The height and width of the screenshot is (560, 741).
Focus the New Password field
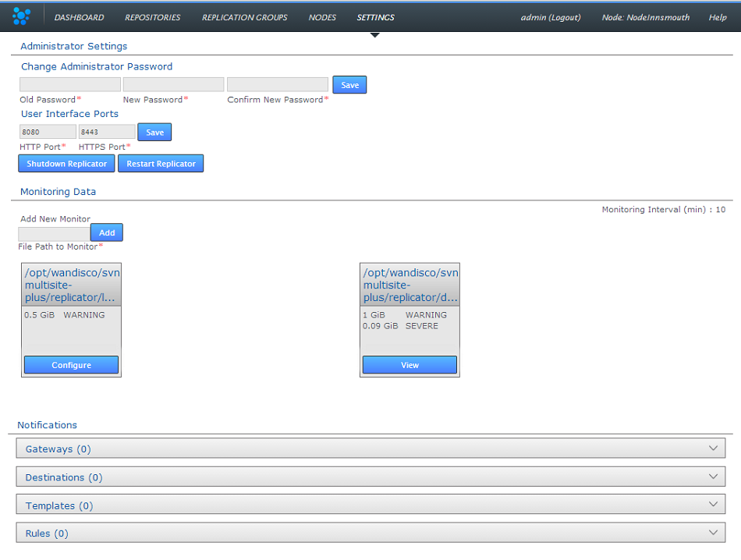(173, 84)
